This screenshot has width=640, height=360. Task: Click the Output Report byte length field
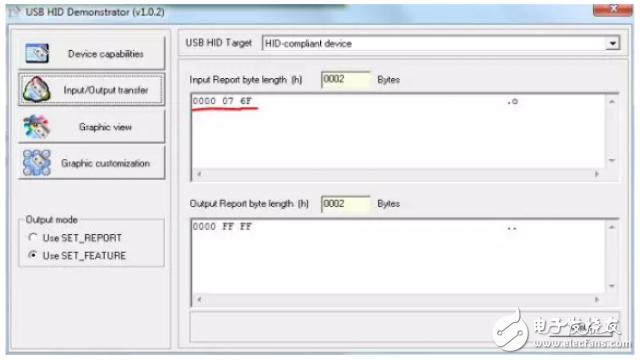pyautogui.click(x=346, y=203)
